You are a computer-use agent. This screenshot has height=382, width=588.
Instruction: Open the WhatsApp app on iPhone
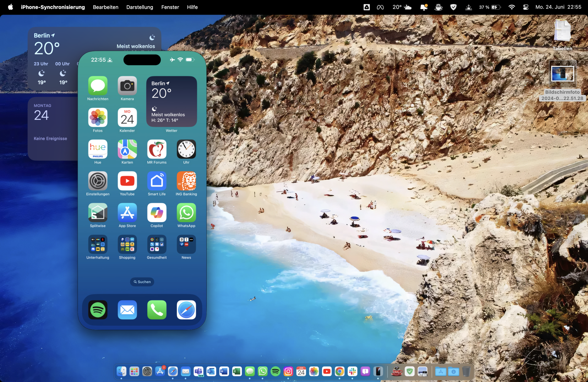[x=186, y=213]
